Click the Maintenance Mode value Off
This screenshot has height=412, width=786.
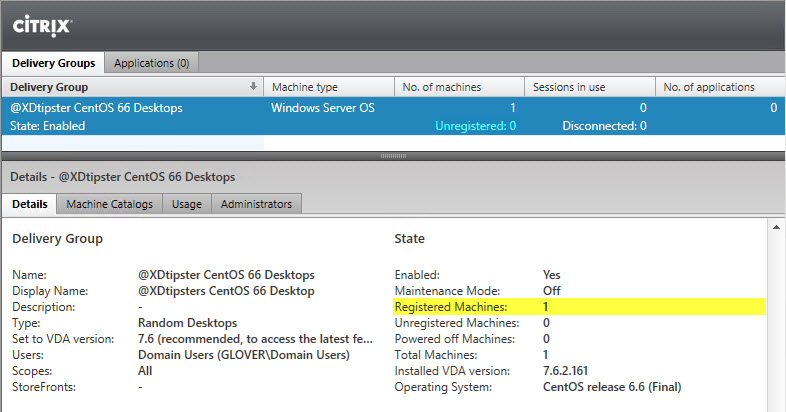click(551, 291)
